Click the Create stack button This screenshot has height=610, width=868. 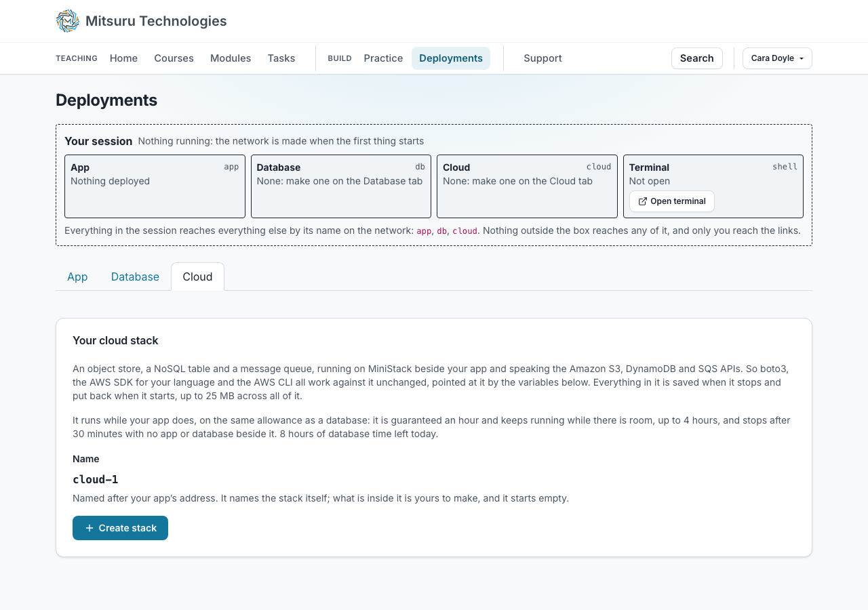point(120,528)
